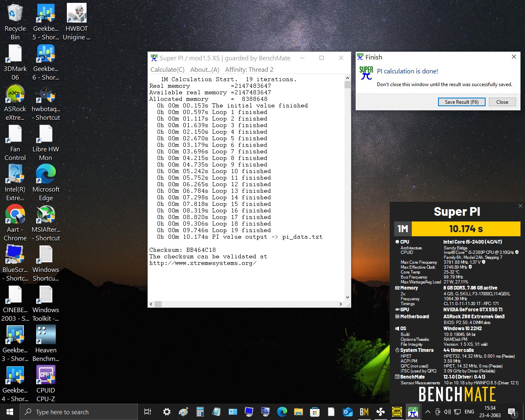Click Intel Core i5-2400 (4C/4T) text

point(472,242)
